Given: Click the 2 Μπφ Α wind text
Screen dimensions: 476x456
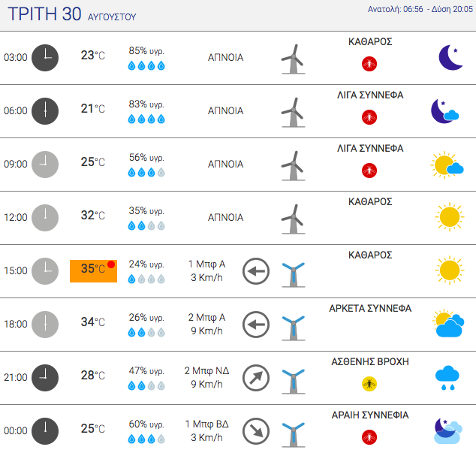Looking at the screenshot, I should [x=206, y=317].
